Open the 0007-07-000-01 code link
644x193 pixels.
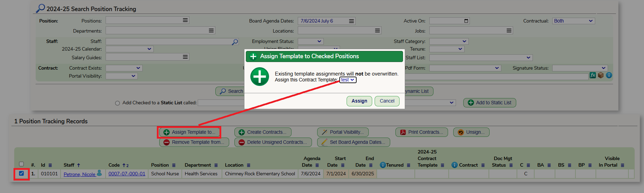coord(127,174)
